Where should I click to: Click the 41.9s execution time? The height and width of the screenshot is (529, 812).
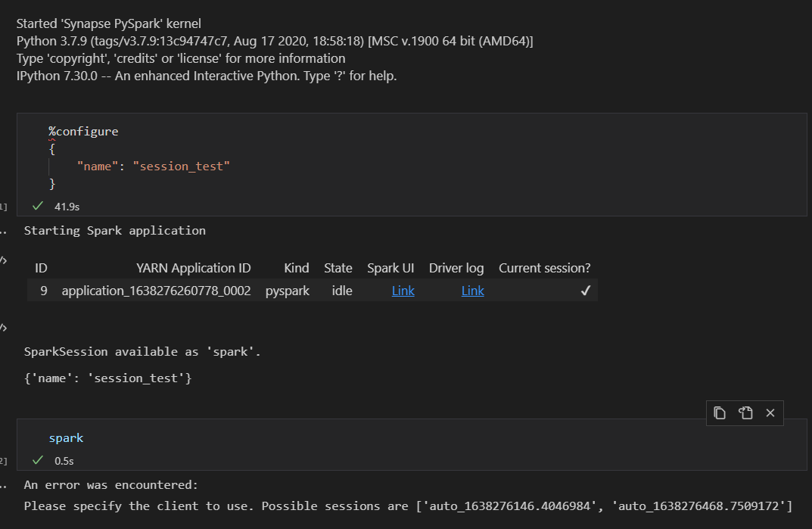[x=67, y=207]
